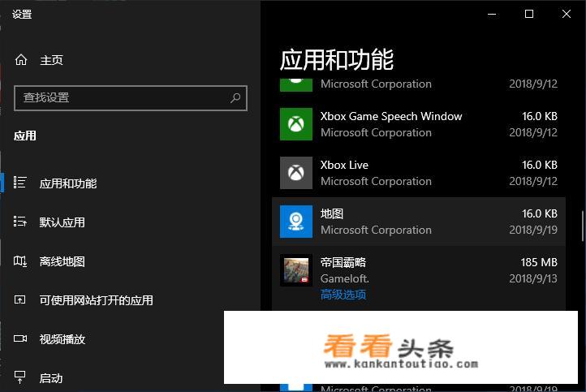Focus the 查找设置 search field
The image size is (586, 392).
pyautogui.click(x=131, y=98)
